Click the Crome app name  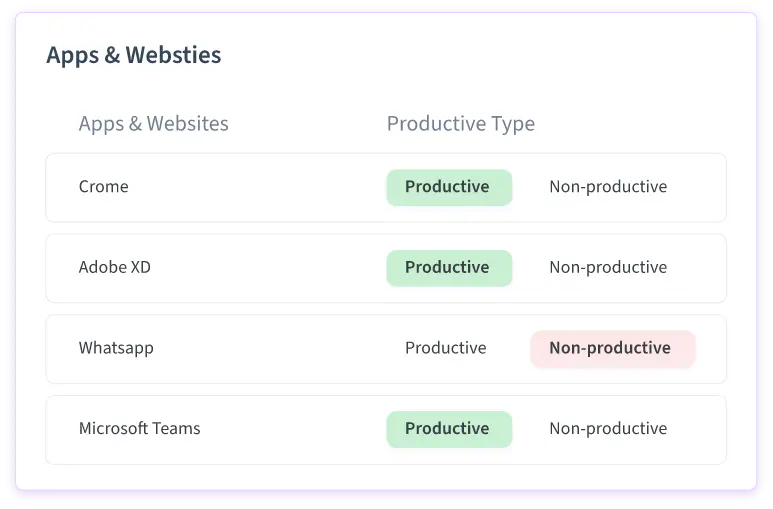(x=103, y=187)
